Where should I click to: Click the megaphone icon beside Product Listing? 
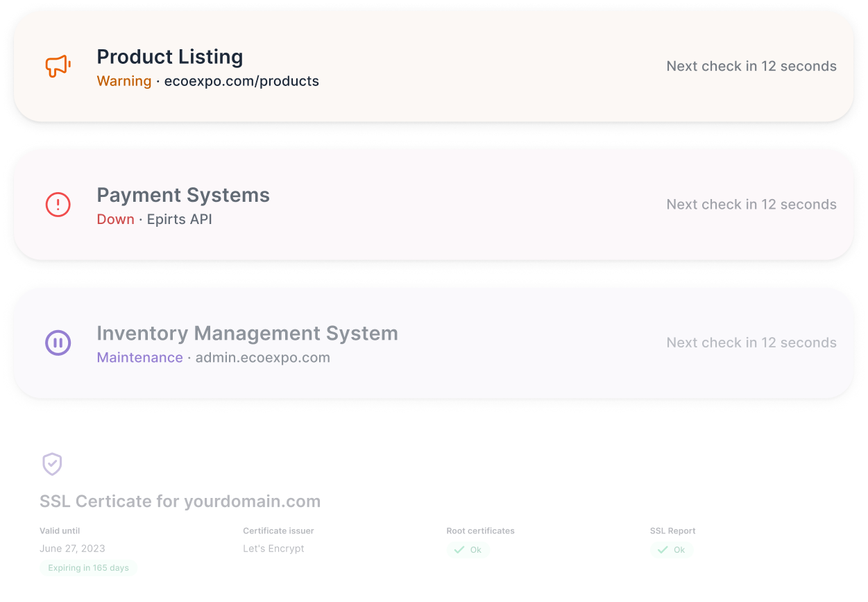58,65
